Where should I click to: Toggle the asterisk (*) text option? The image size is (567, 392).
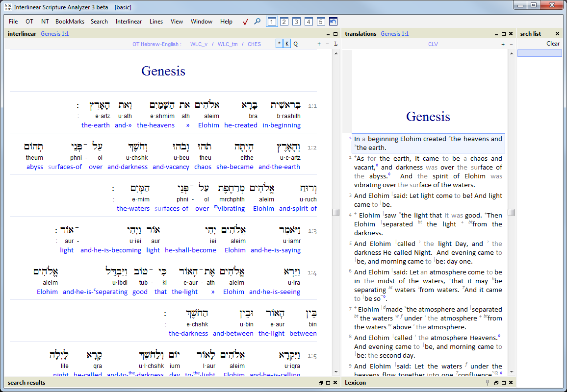click(279, 44)
